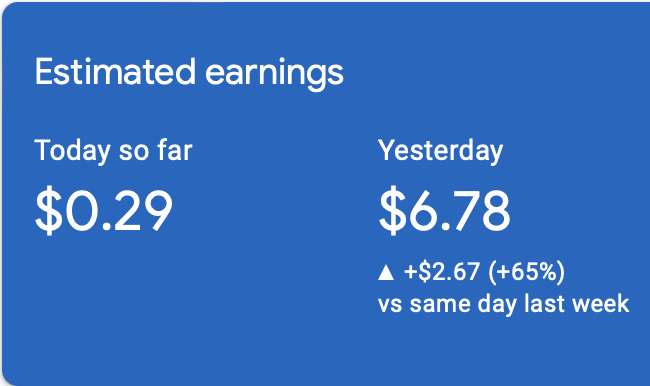This screenshot has width=650, height=386.
Task: Click the word Today in Today so far
Action: tap(72, 151)
